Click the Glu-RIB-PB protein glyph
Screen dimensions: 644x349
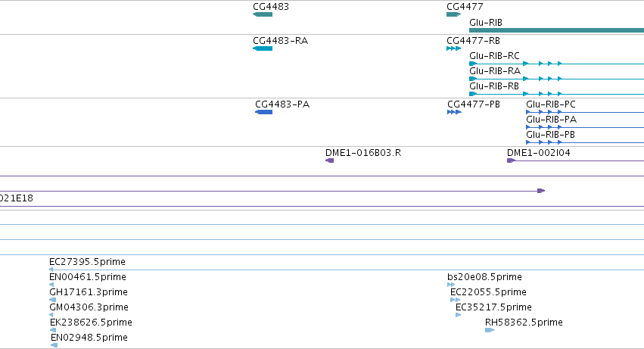[585, 142]
